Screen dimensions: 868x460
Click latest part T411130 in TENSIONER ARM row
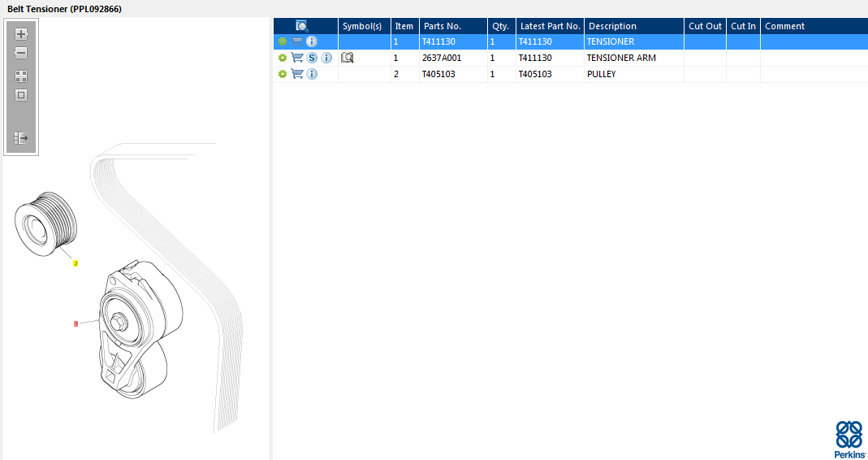535,58
